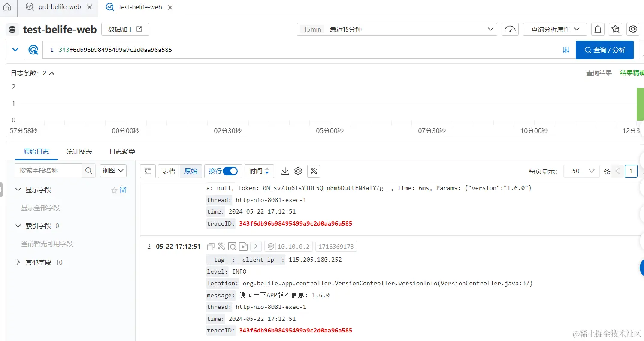Screen dimensions: 644x341
Task: Collapse the field sidebar panel icon
Action: (148, 171)
